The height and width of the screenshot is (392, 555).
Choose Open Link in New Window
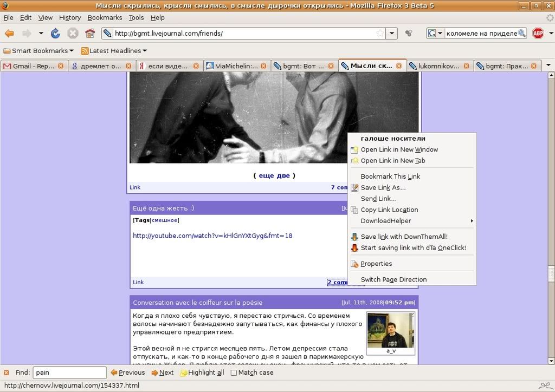click(x=412, y=149)
